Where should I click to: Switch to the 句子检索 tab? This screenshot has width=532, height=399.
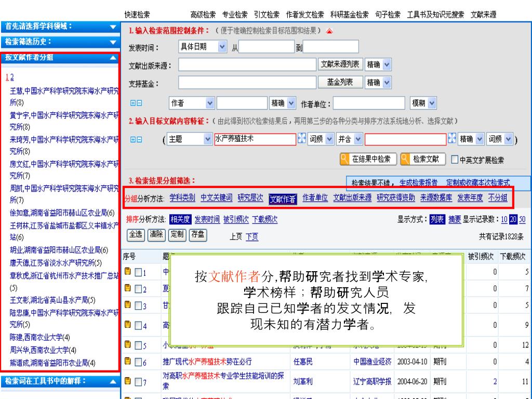[388, 15]
